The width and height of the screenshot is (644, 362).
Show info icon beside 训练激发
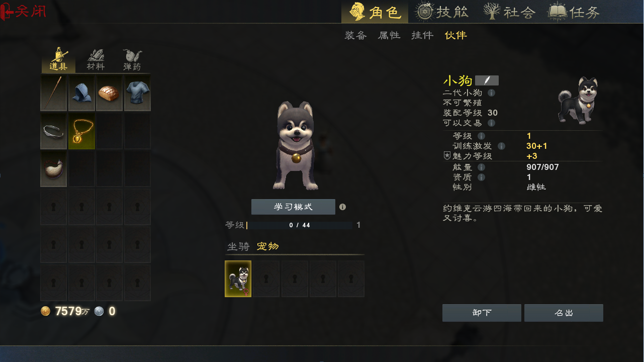point(501,146)
